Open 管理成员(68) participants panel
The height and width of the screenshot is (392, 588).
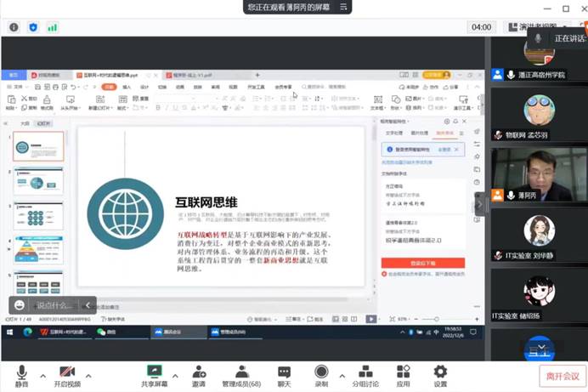click(x=241, y=373)
